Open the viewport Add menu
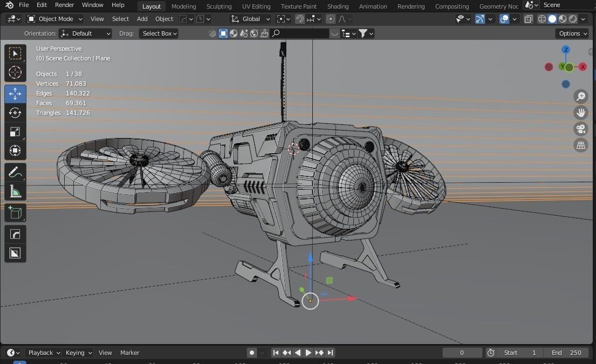Image resolution: width=596 pixels, height=364 pixels. pos(142,19)
